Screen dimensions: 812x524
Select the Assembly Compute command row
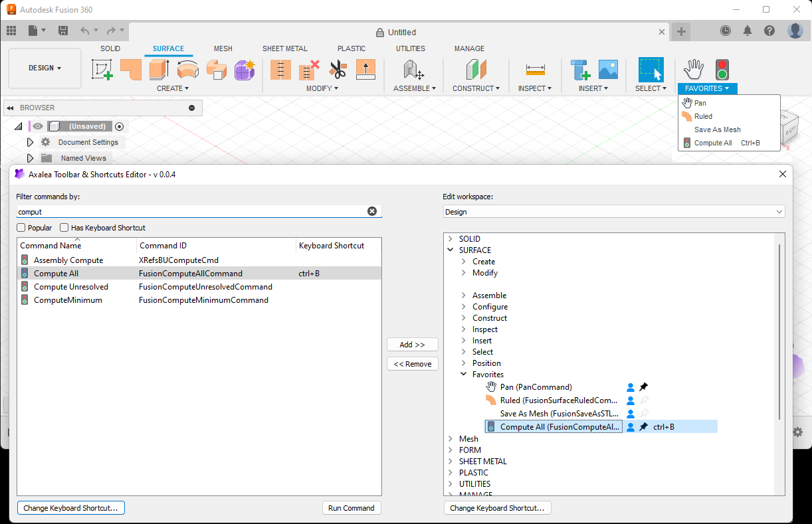199,260
